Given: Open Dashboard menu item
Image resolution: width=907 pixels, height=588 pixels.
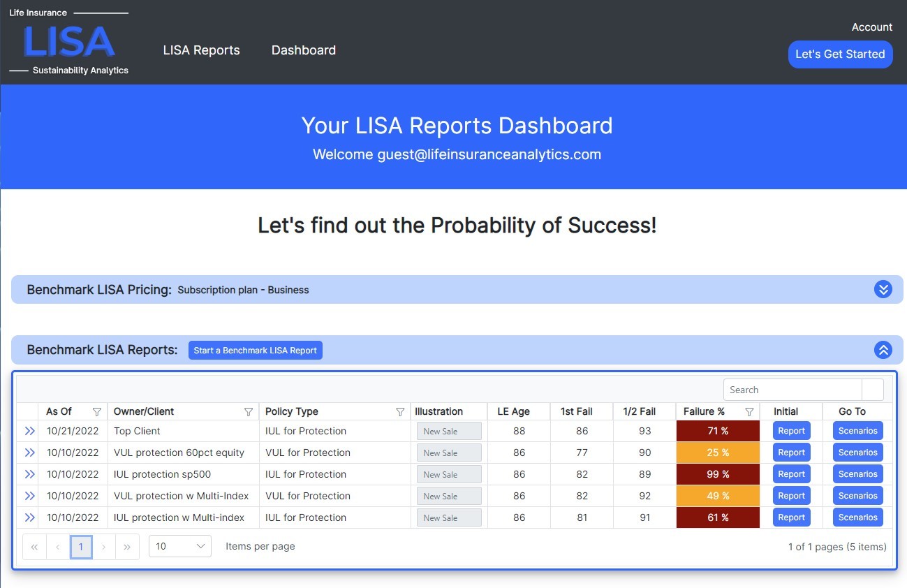Looking at the screenshot, I should [x=304, y=50].
